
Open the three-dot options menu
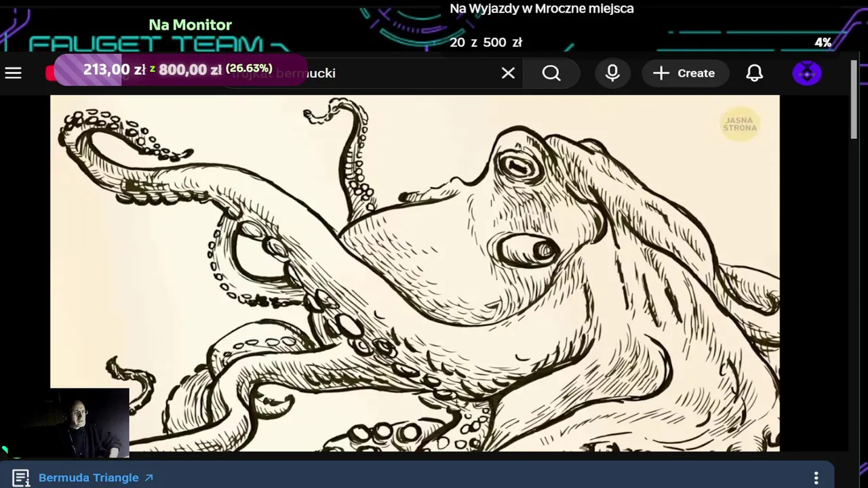pyautogui.click(x=816, y=478)
